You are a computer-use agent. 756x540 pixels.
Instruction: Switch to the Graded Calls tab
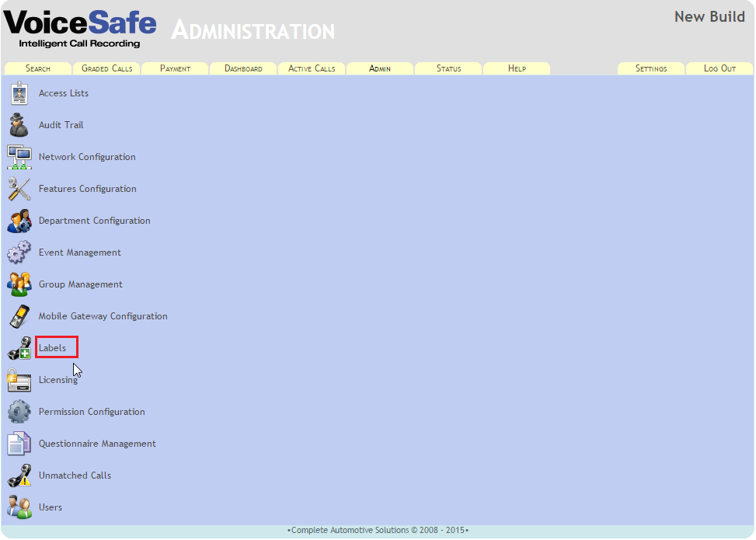point(106,68)
